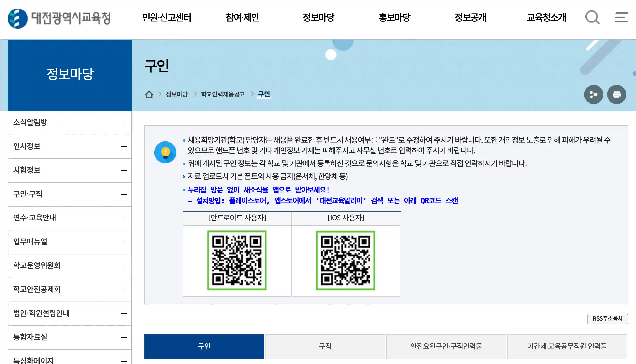Click the share icon button
The image size is (636, 364).
tap(594, 94)
